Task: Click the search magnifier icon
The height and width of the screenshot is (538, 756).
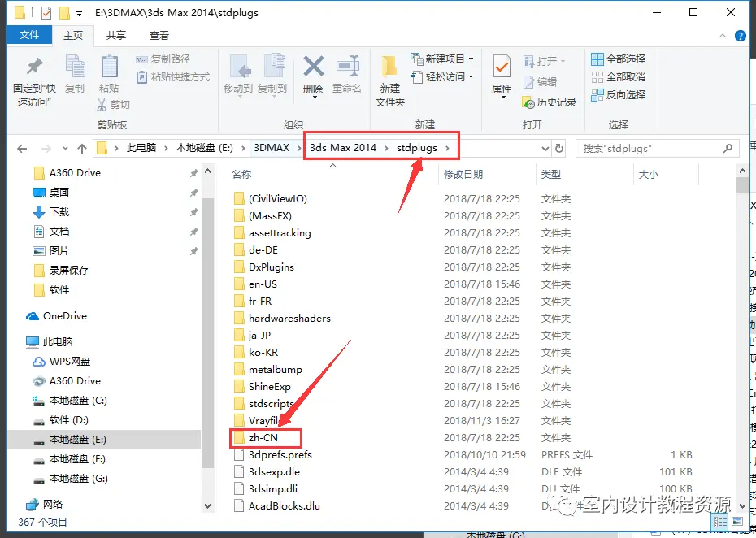Action: coord(728,149)
